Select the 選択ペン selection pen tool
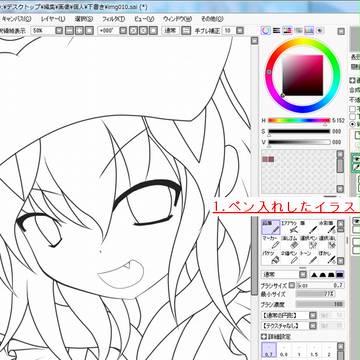Viewport: 360px width, 360px height. click(308, 243)
